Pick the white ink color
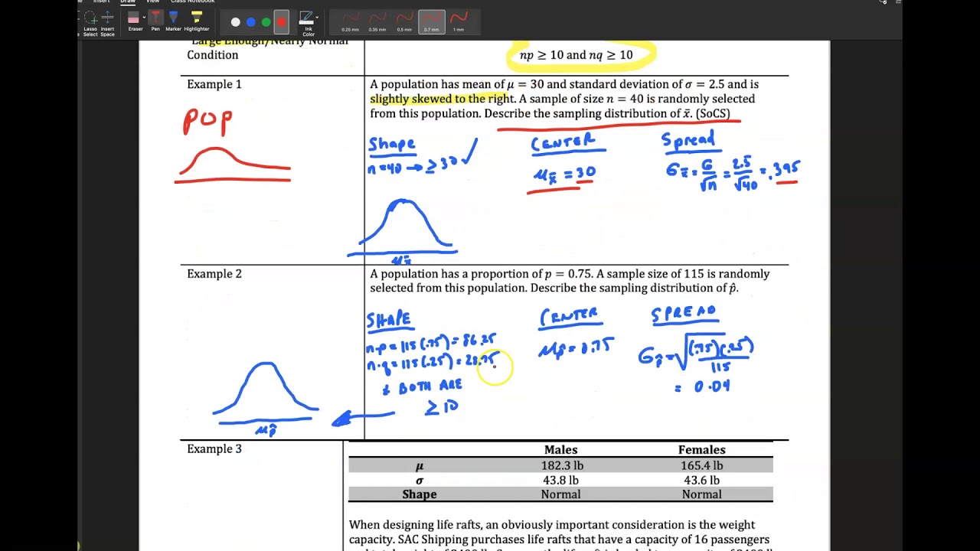 click(x=235, y=22)
